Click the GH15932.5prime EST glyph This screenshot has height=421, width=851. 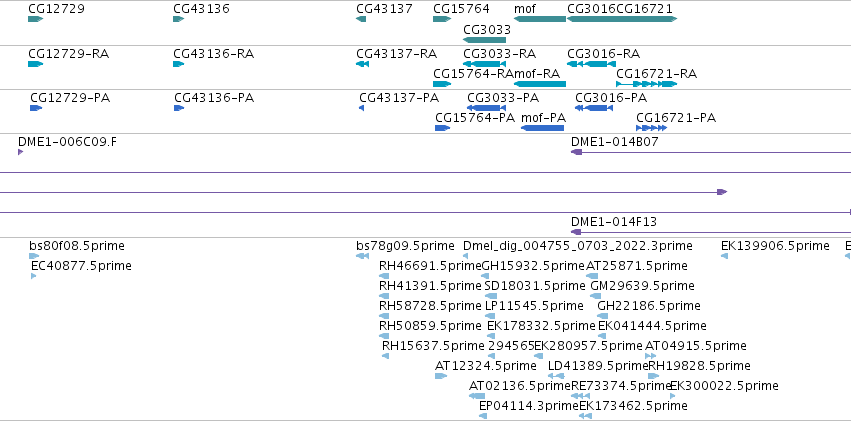coord(487,276)
